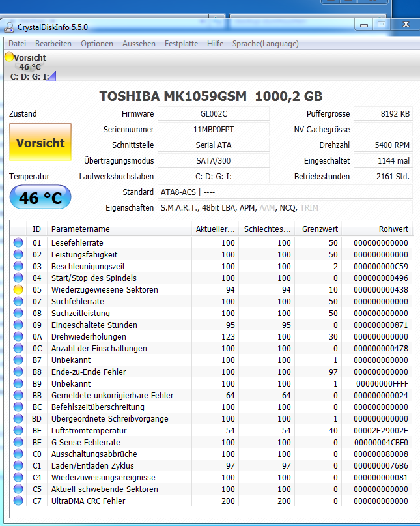420x526 pixels.
Task: Click the Betriebsstunden value 2161 Std.
Action: (383, 177)
